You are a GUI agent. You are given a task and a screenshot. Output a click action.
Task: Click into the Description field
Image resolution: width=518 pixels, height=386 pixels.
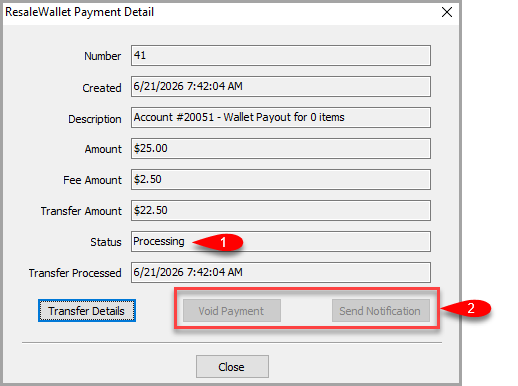click(x=281, y=117)
